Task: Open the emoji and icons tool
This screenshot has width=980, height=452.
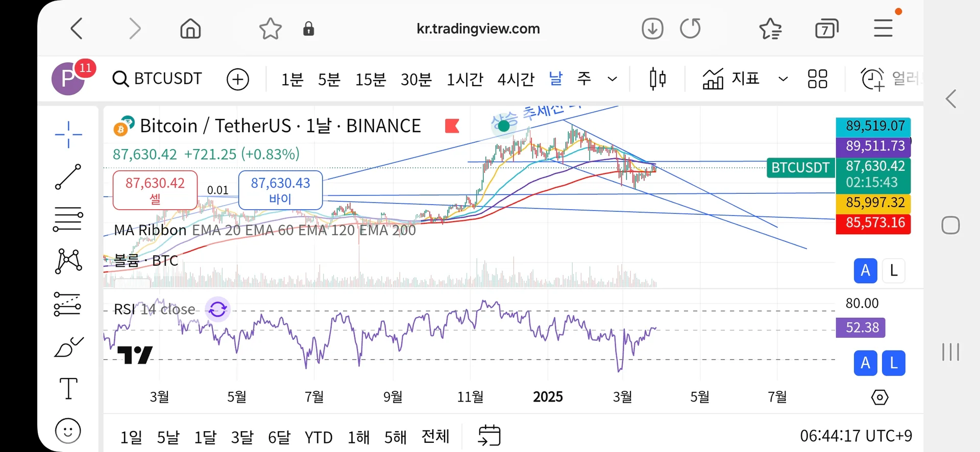Action: [x=68, y=431]
